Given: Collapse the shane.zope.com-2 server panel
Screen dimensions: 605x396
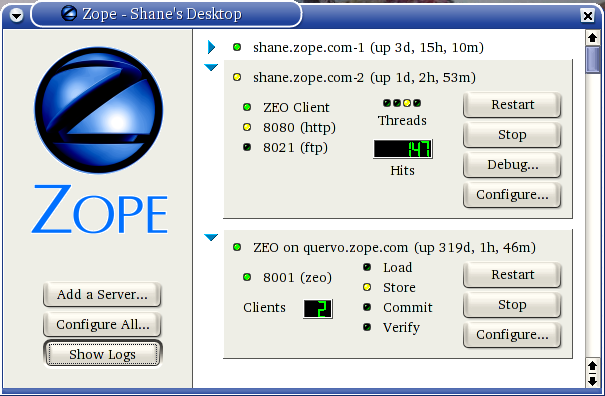Looking at the screenshot, I should pos(211,68).
